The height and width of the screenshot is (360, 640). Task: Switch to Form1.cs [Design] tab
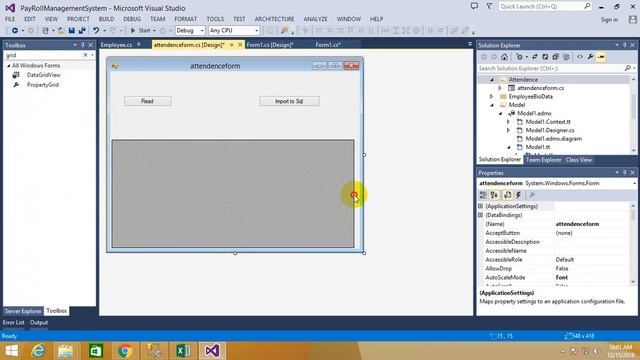pyautogui.click(x=270, y=45)
